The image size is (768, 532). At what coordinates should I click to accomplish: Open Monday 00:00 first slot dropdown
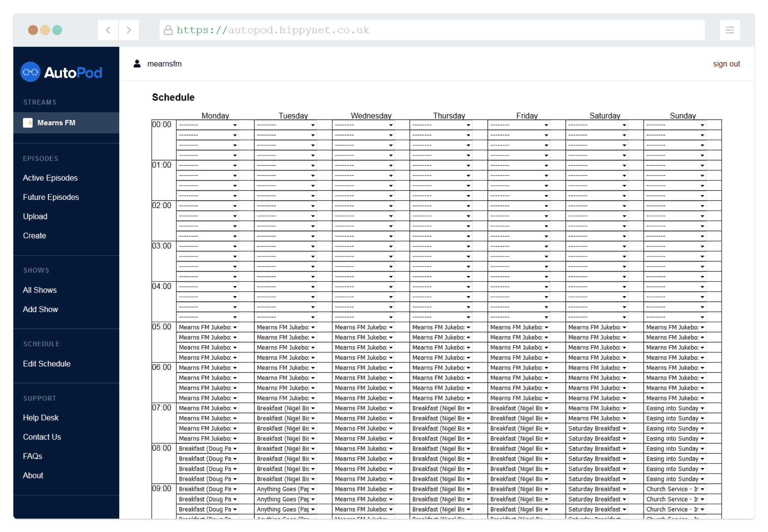coord(208,125)
